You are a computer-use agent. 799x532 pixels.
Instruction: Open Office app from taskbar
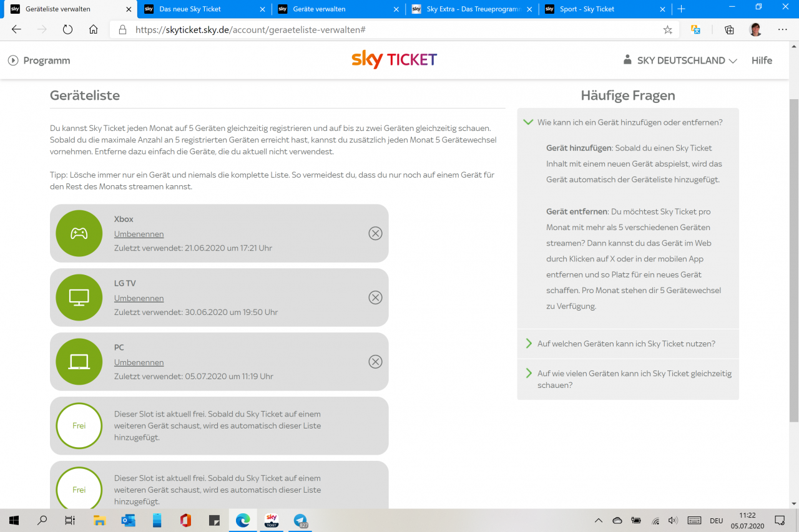(185, 520)
